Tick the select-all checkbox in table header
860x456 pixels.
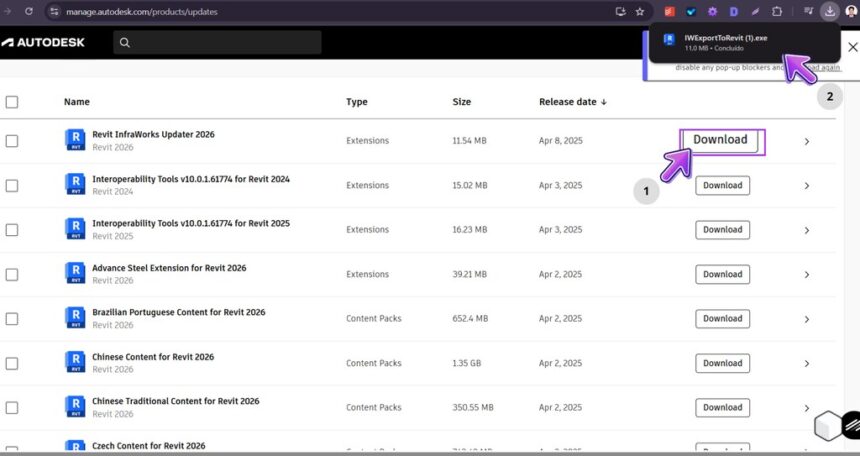point(12,102)
